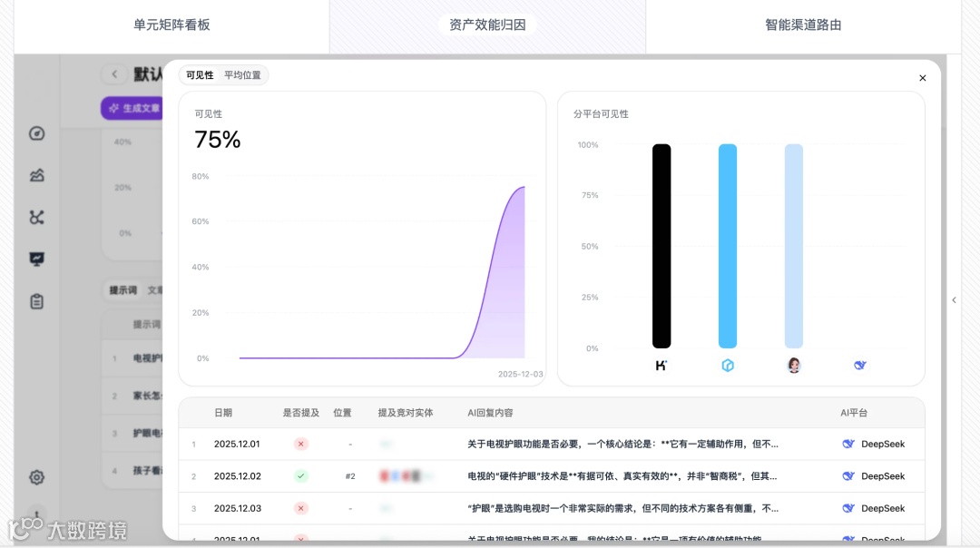Close the visibility detail dialog
This screenshot has height=548, width=980.
pyautogui.click(x=923, y=78)
